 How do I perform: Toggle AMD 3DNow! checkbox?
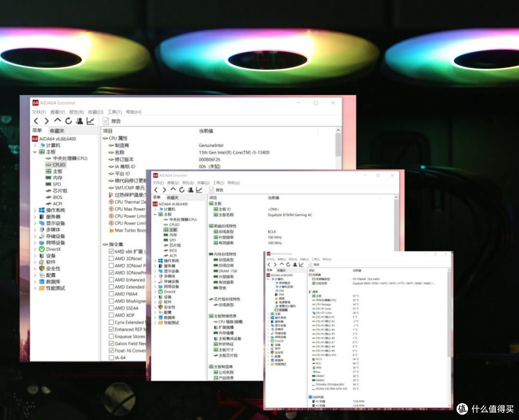click(111, 259)
